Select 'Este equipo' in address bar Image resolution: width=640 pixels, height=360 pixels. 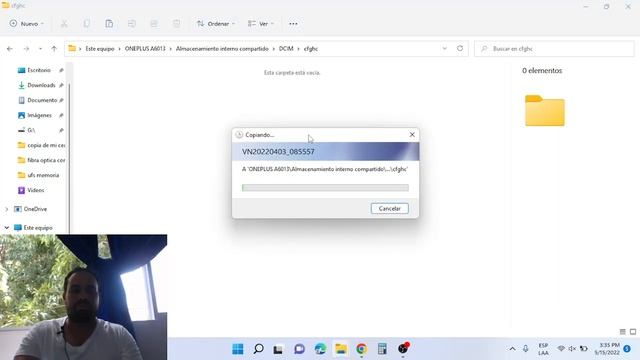pyautogui.click(x=100, y=49)
